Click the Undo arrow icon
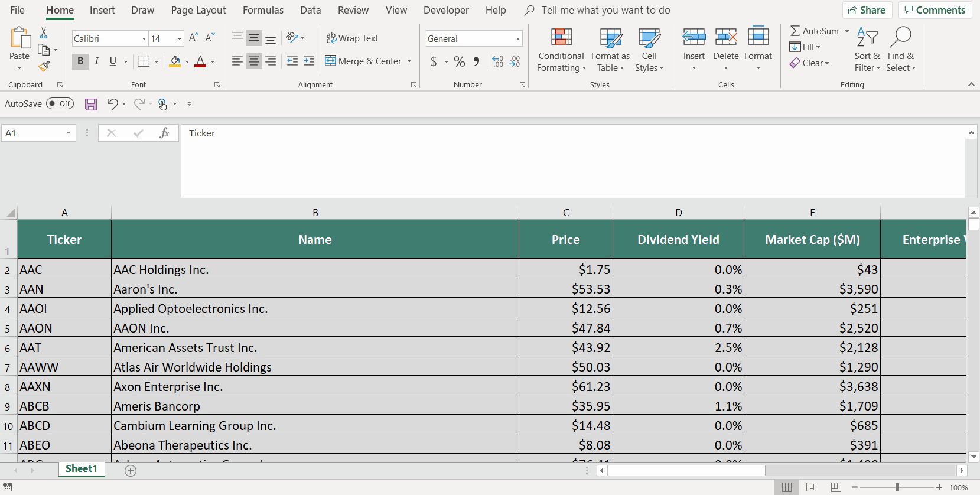The image size is (980, 495). (x=112, y=104)
